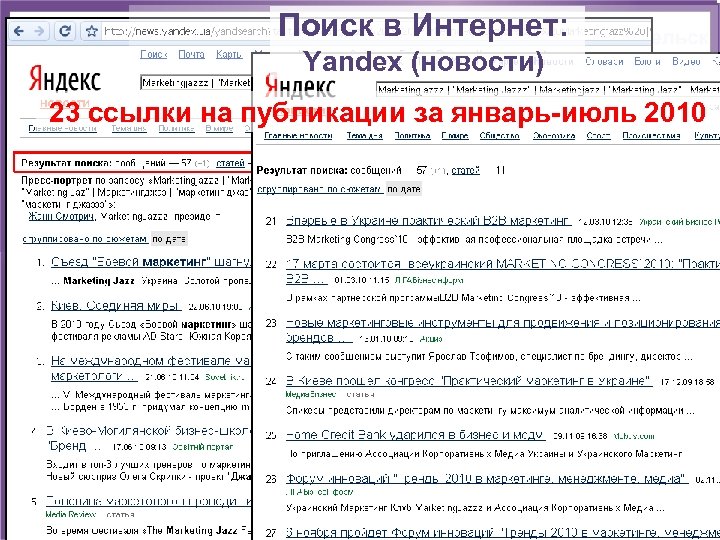Select В мире tab in front window
Screen dimensions: 720x540
455,136
